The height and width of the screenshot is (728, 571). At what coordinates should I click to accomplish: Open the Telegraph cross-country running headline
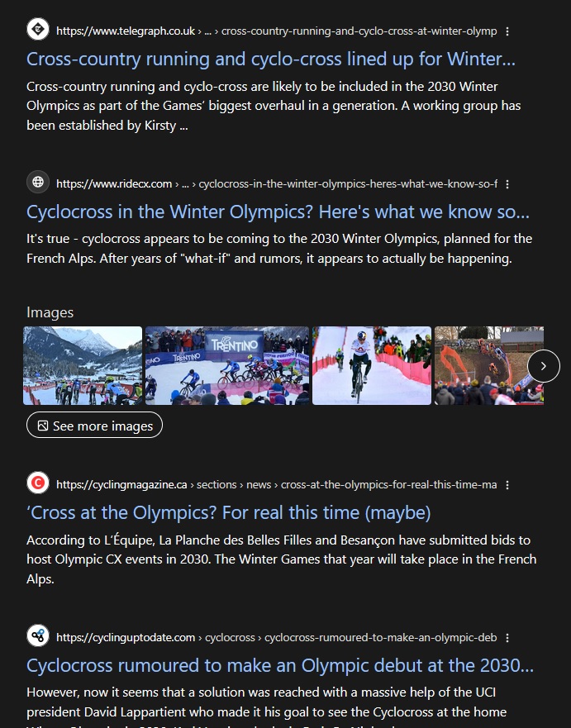click(x=270, y=59)
